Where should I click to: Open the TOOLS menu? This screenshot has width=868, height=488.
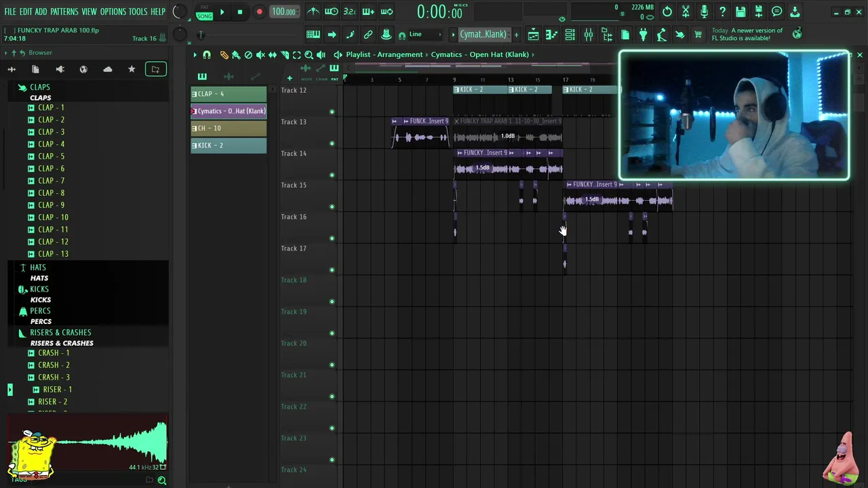point(138,12)
